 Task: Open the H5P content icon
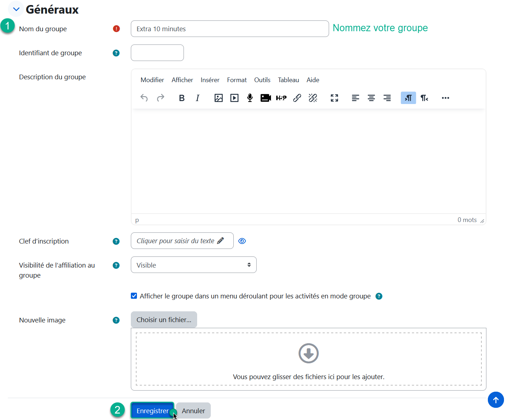click(x=281, y=98)
